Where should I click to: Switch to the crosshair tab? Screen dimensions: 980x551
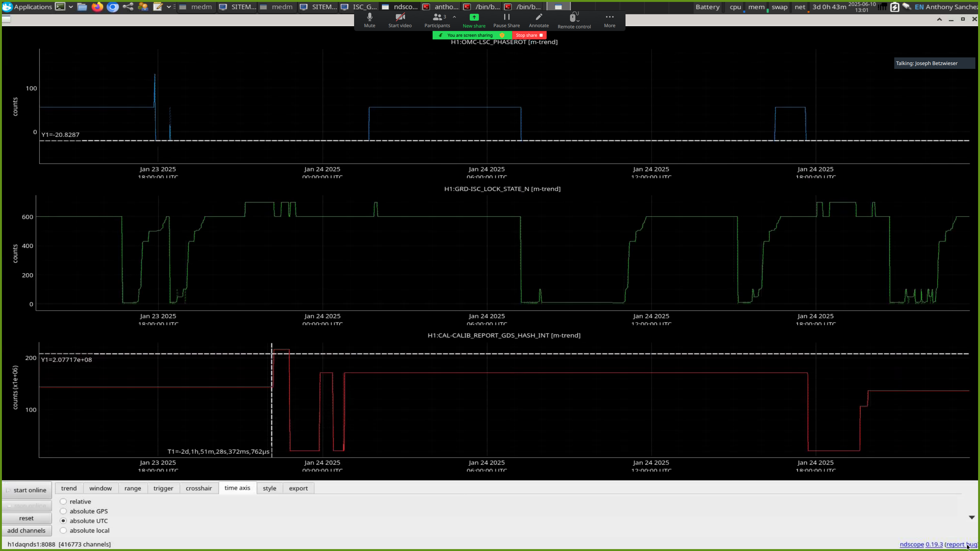point(199,488)
